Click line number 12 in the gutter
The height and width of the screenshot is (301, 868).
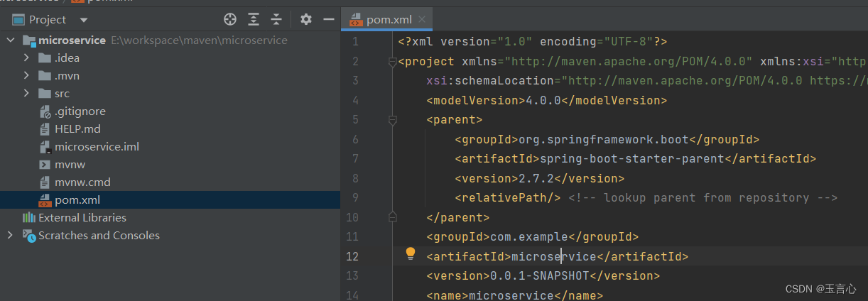point(352,256)
